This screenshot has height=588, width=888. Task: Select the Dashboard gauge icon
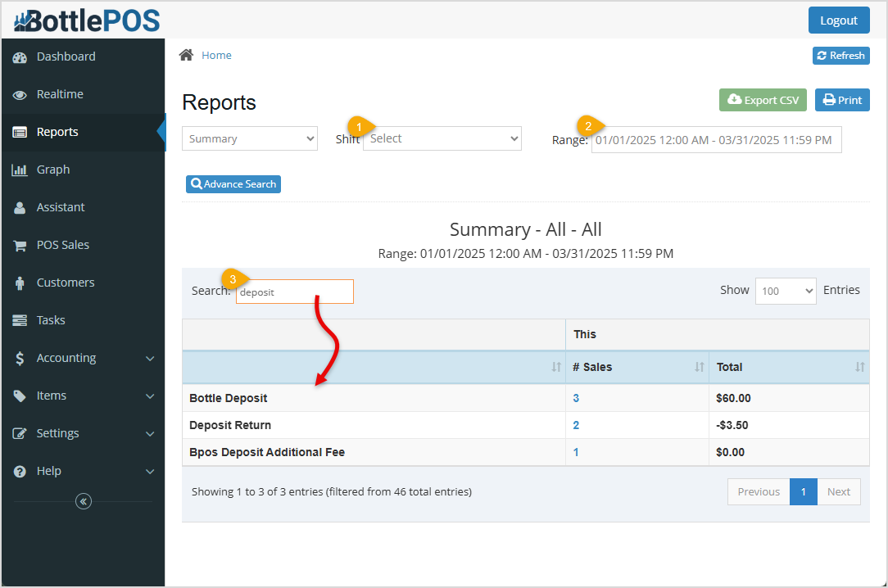click(18, 57)
